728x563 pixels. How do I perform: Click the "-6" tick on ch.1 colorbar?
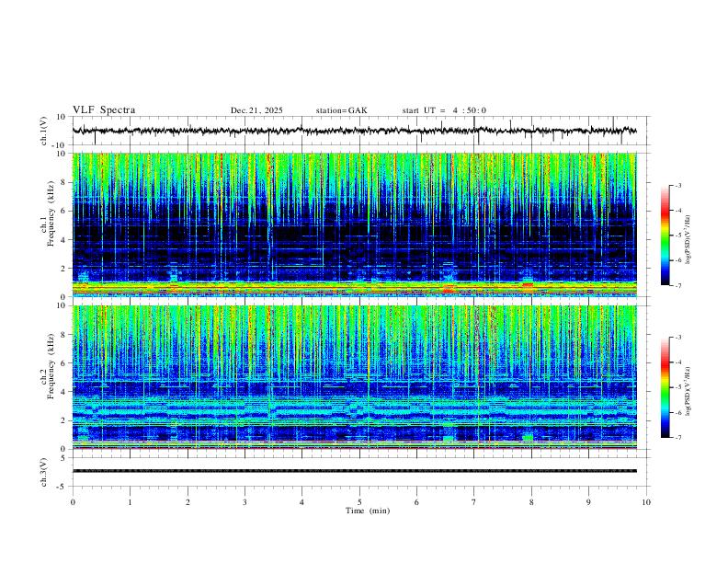point(678,260)
